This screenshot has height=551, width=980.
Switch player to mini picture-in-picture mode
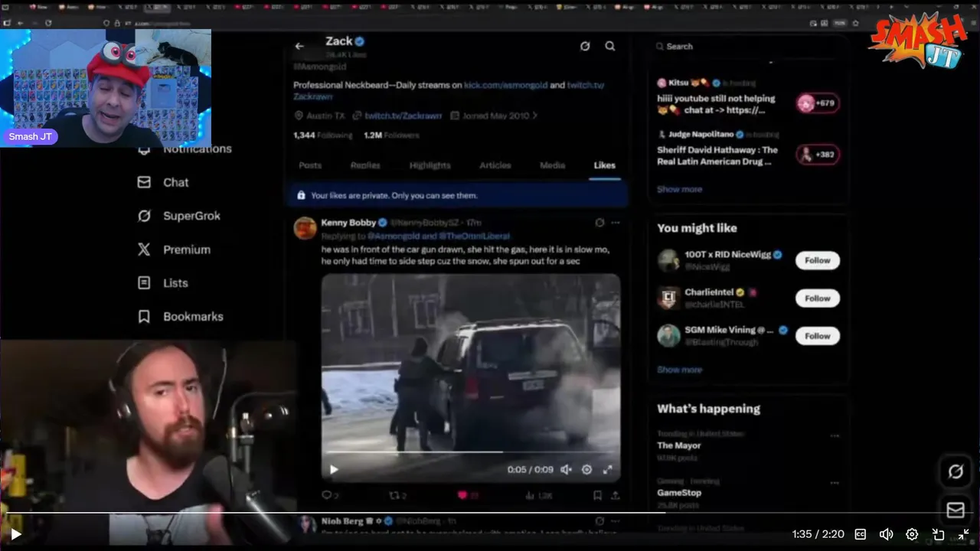coord(938,534)
